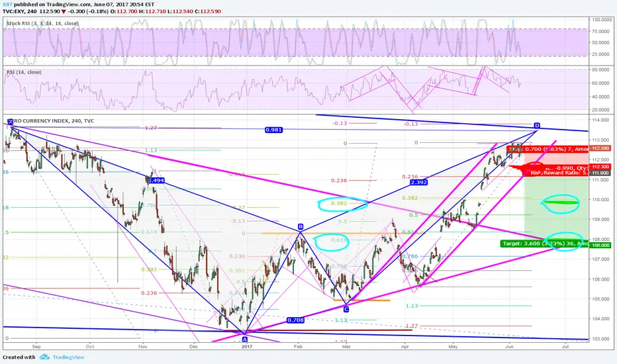Click the RSI (14, close) indicator label
Image resolution: width=617 pixels, height=364 pixels.
point(24,72)
